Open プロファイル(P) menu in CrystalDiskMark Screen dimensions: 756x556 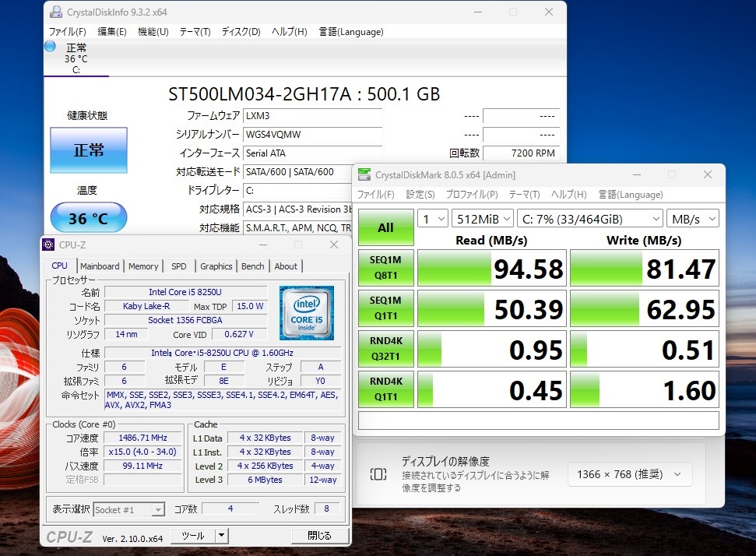click(472, 195)
